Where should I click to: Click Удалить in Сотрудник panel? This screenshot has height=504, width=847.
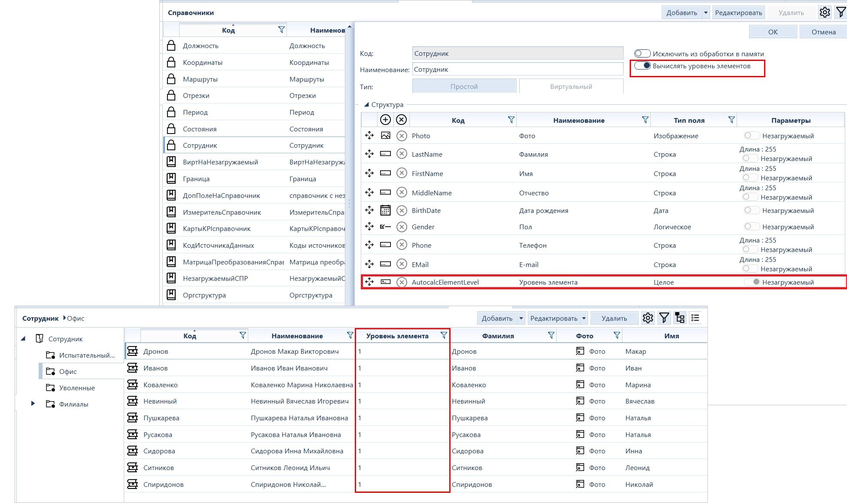(x=614, y=318)
